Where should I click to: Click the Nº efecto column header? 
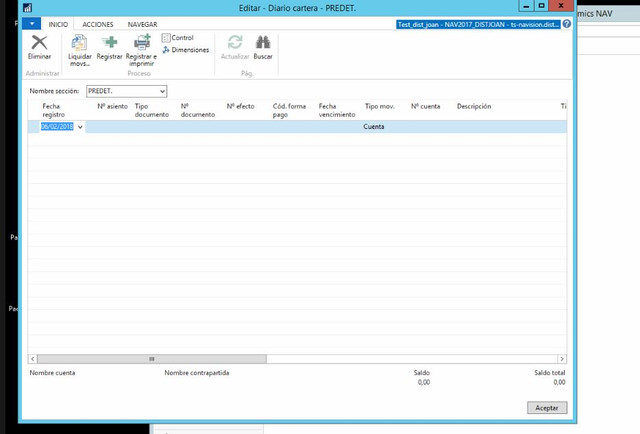240,107
